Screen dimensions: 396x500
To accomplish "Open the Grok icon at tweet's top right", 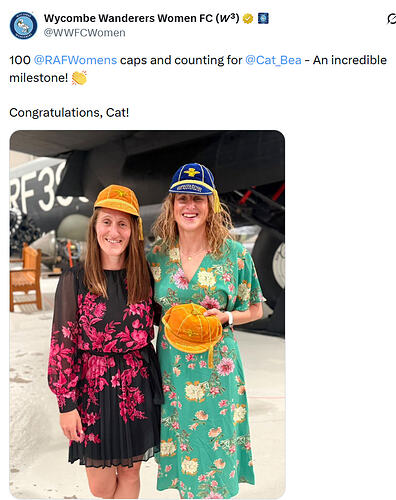I will coord(392,19).
